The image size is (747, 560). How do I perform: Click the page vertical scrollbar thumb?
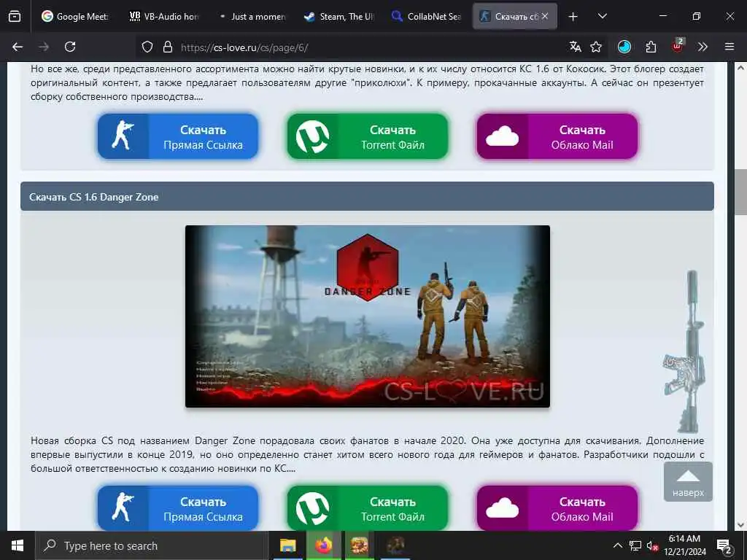coord(740,192)
